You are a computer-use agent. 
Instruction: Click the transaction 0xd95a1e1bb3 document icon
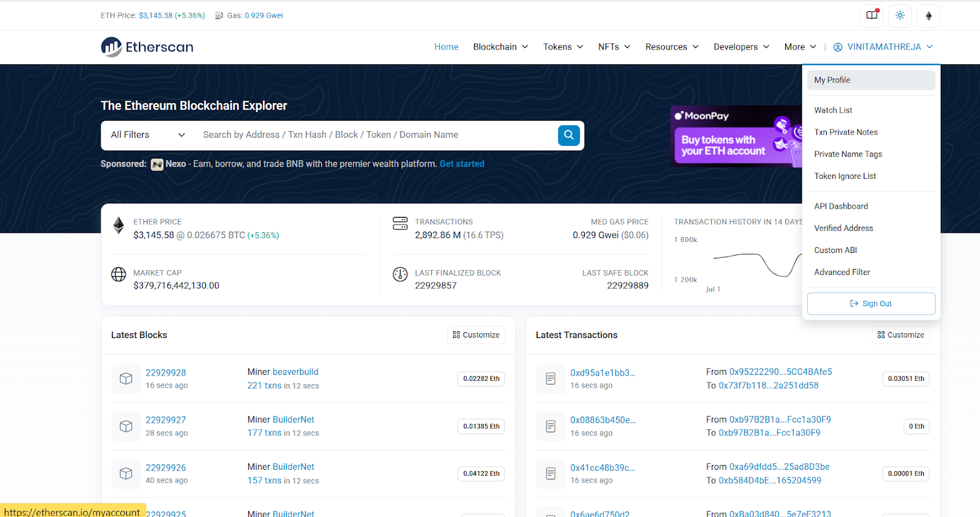pos(550,379)
